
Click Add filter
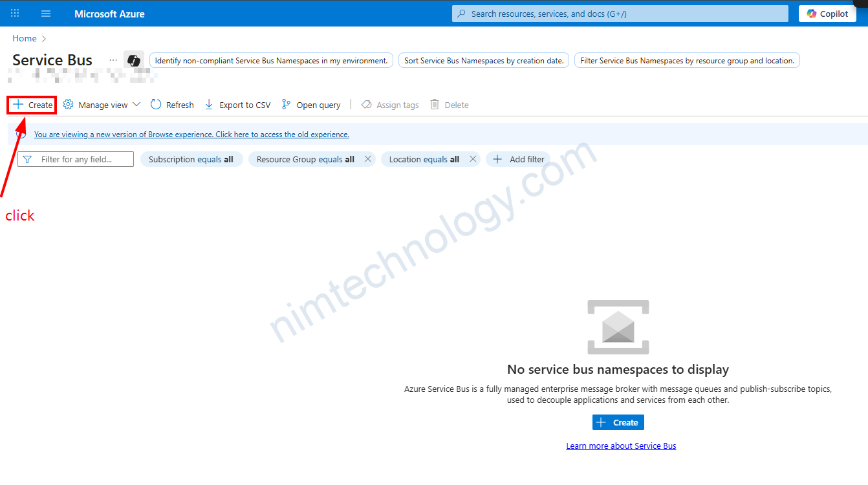click(x=519, y=159)
